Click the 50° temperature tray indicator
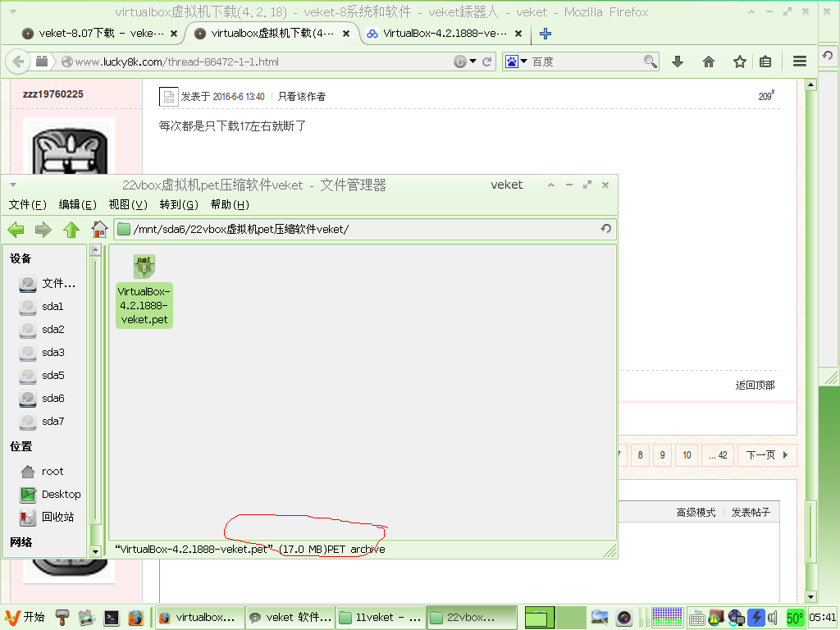The image size is (840, 630). [794, 619]
